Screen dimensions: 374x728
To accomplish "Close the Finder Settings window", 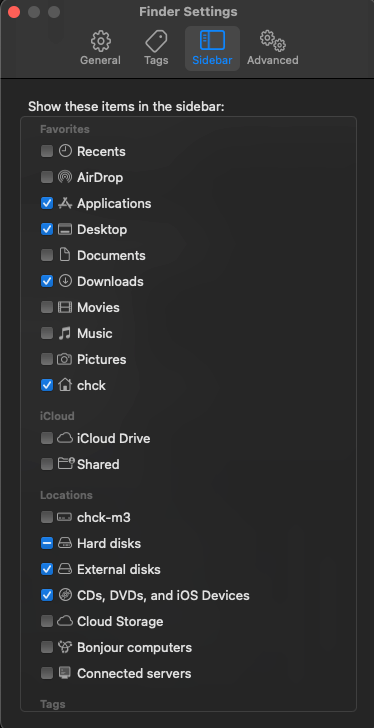I will (14, 12).
